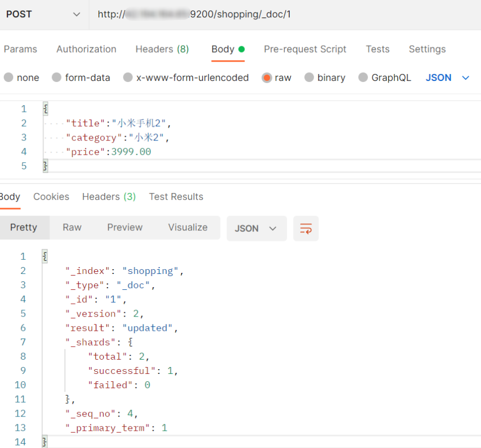Show the response Cookies tab

click(51, 197)
